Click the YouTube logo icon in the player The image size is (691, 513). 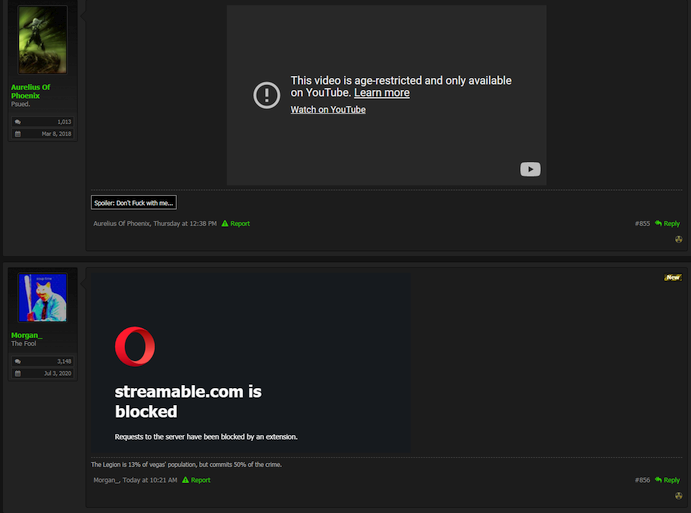pyautogui.click(x=530, y=169)
